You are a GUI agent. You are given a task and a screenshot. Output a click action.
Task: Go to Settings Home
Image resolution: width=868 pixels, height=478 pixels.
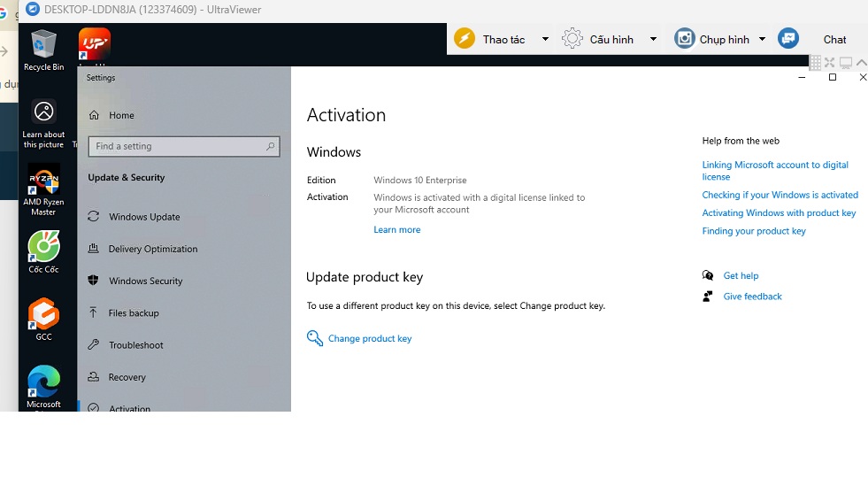pyautogui.click(x=122, y=115)
